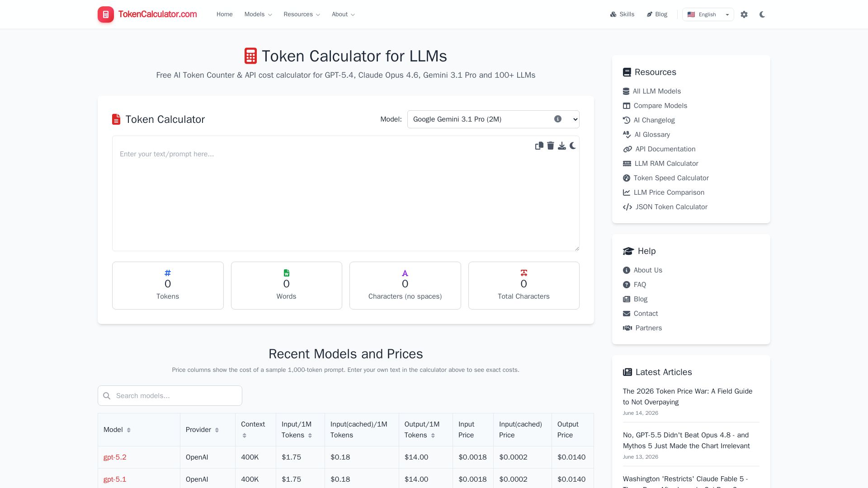
Task: Clear the prompt with the trash icon
Action: point(551,145)
